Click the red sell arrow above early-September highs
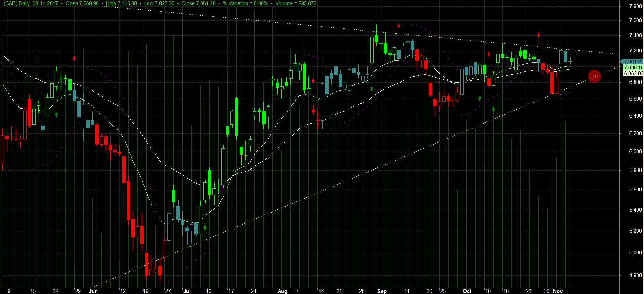 coord(399,26)
